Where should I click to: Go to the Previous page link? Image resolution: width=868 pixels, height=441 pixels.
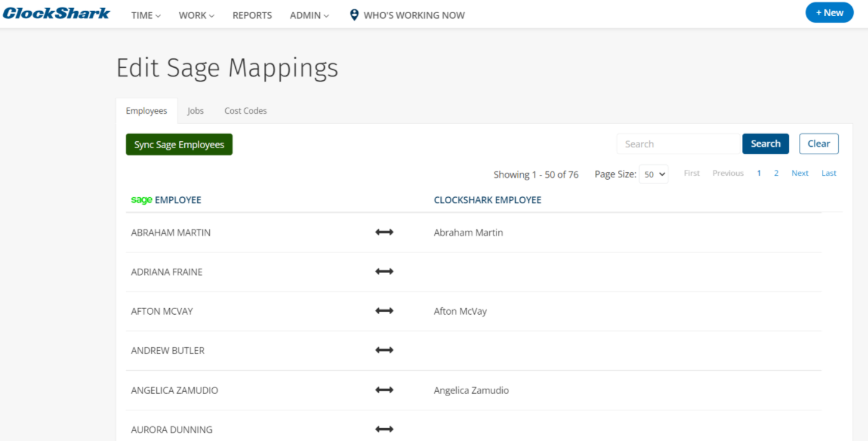pos(728,173)
